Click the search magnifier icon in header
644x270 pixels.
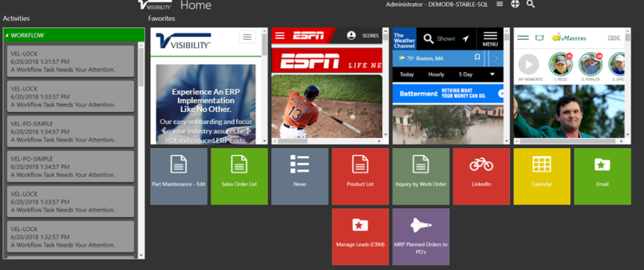tap(531, 5)
